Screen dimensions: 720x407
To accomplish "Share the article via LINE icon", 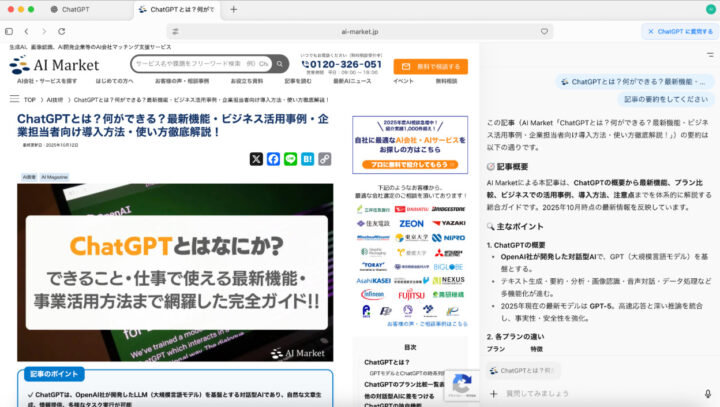I will pos(290,159).
